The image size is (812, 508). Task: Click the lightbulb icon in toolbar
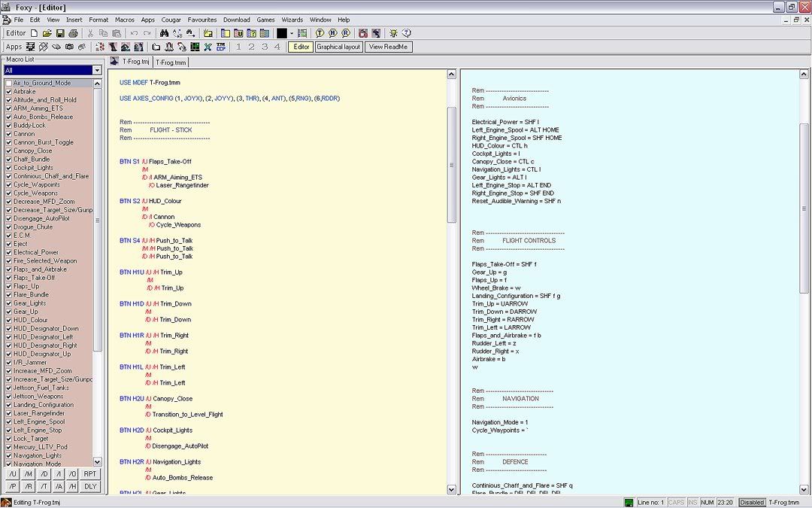tap(392, 33)
